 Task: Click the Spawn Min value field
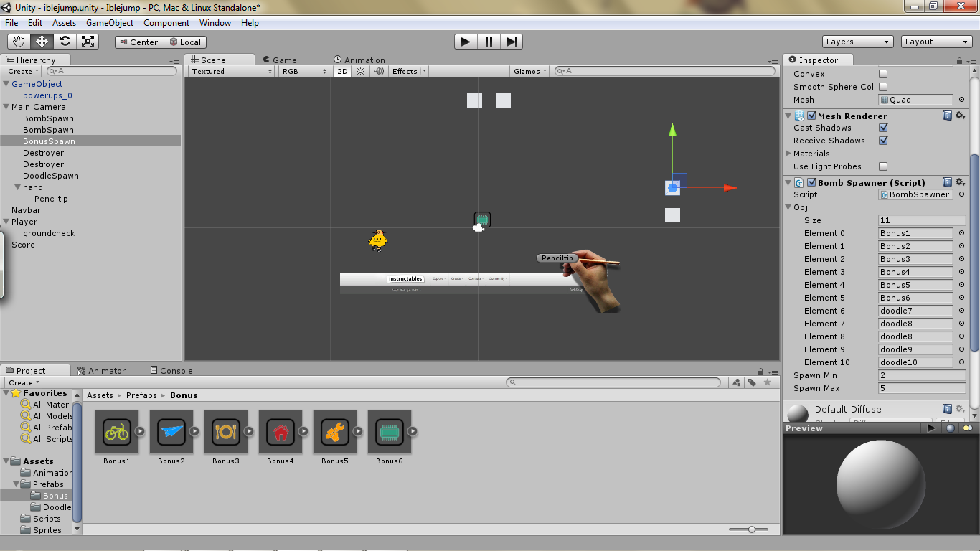pos(922,375)
